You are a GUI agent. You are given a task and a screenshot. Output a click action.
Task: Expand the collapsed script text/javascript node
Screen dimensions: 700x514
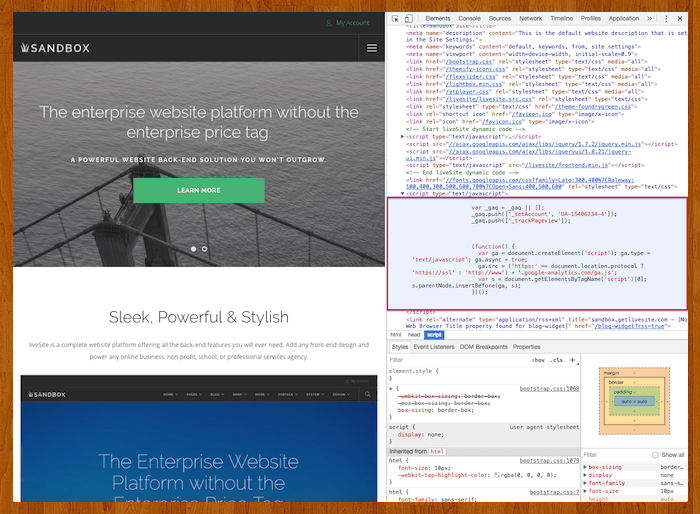point(403,137)
